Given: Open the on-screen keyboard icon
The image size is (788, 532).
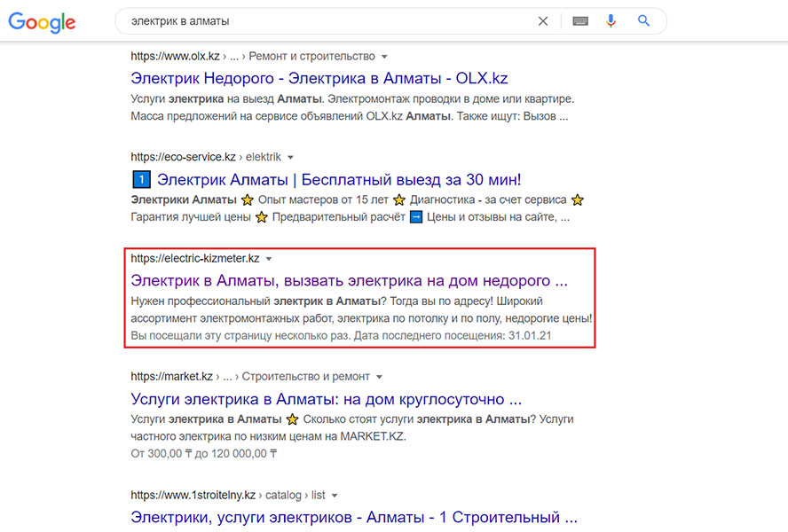Looking at the screenshot, I should coord(580,21).
